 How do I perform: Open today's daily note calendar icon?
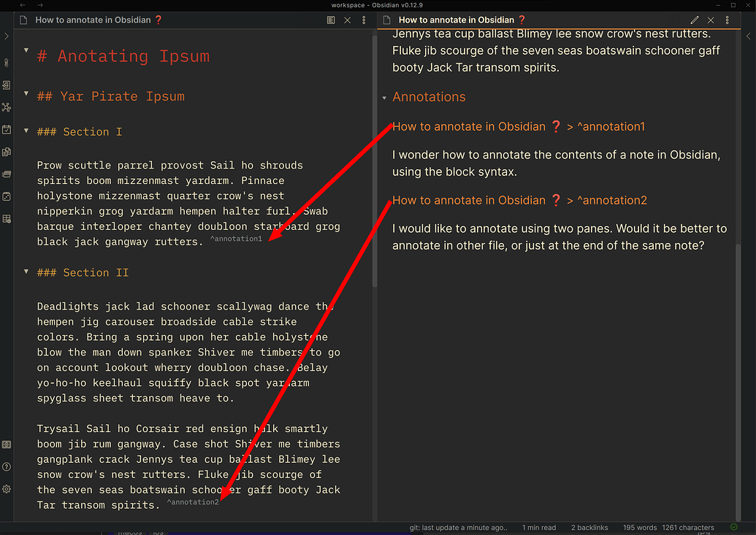tap(7, 129)
